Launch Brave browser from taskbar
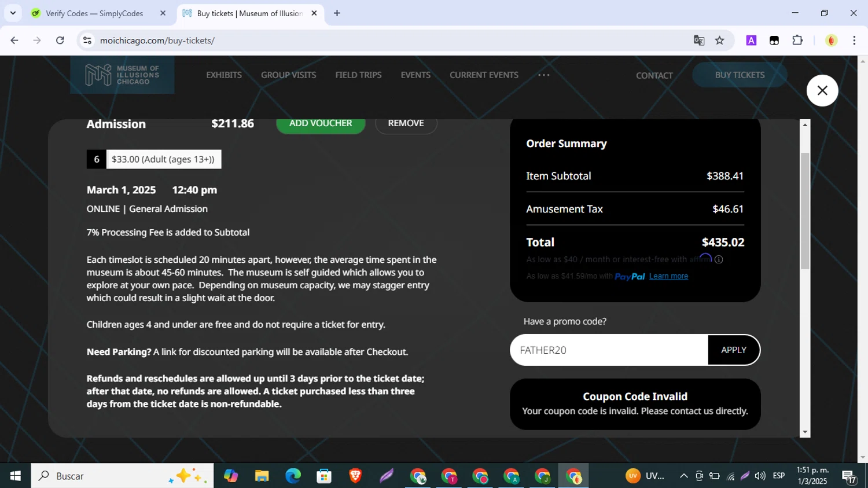 point(355,476)
